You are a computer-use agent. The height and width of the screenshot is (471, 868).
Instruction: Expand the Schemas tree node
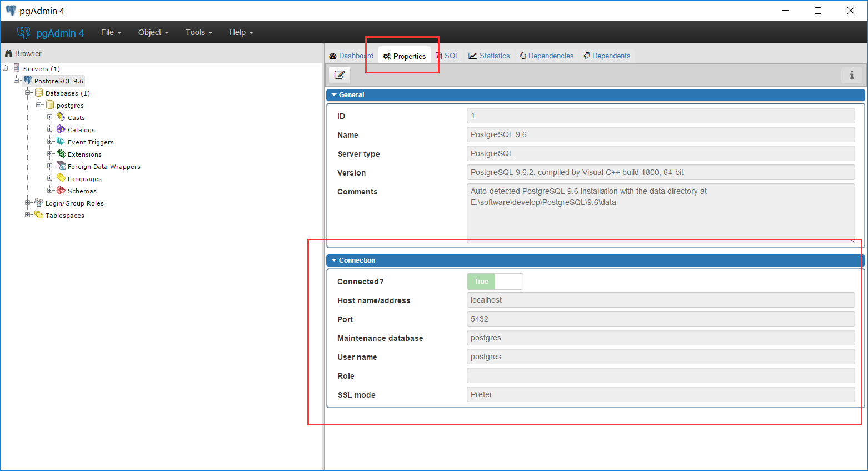pyautogui.click(x=50, y=191)
